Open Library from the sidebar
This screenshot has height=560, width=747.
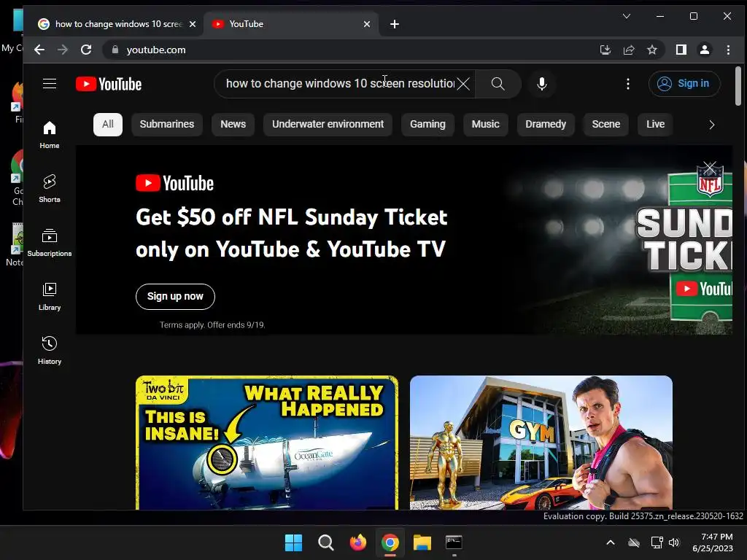[50, 297]
